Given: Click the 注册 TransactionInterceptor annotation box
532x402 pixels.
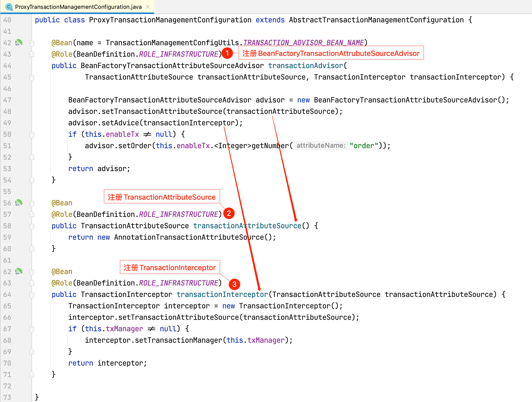Looking at the screenshot, I should [x=170, y=267].
